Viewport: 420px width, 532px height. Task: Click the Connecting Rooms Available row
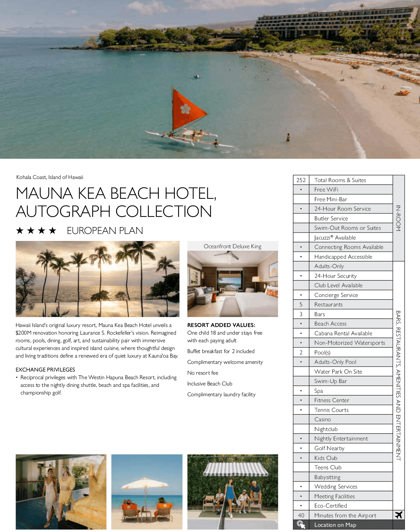[343, 247]
